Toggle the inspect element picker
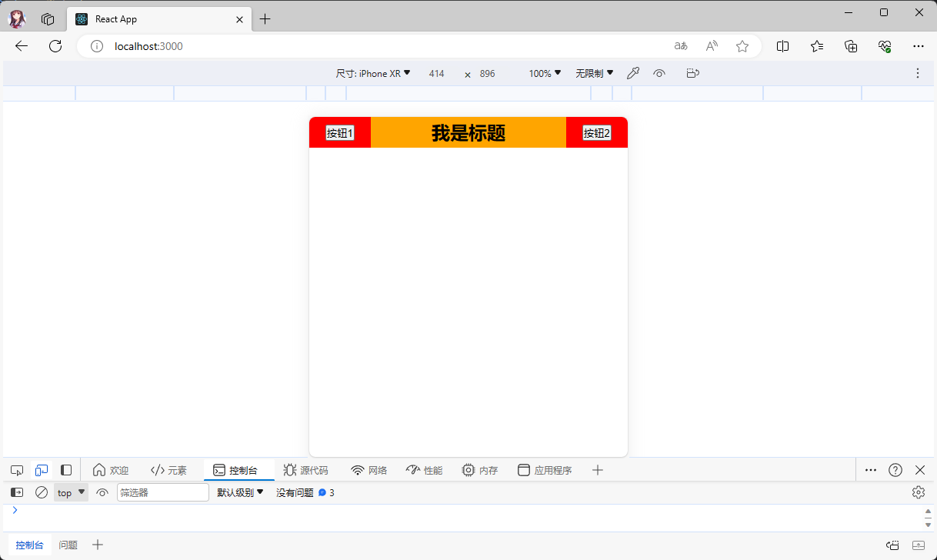 coord(16,469)
